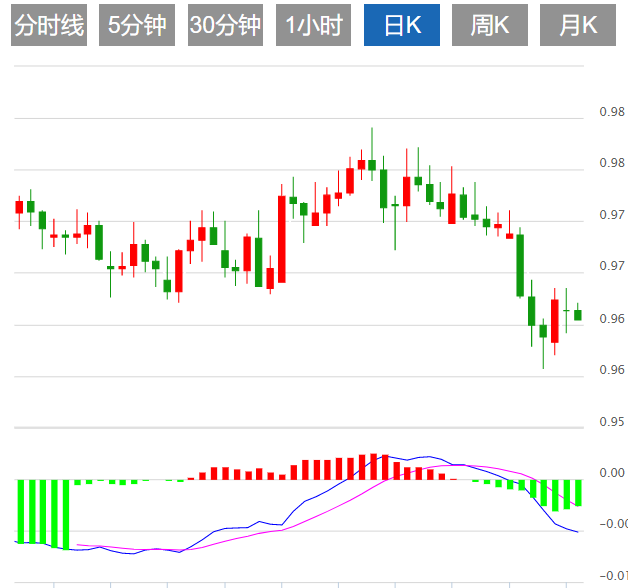Switch to the 分时线 chart tab
This screenshot has width=628, height=588.
pos(49,25)
